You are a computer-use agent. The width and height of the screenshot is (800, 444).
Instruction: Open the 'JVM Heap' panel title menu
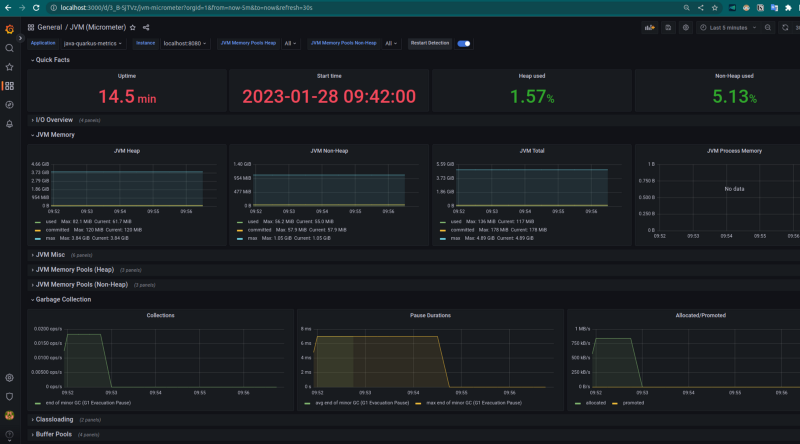tap(127, 151)
